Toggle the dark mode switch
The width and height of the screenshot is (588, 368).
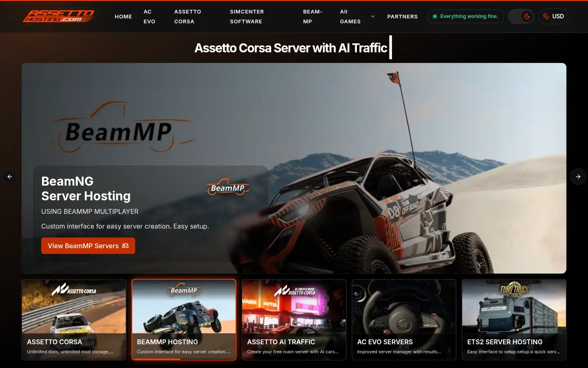521,16
